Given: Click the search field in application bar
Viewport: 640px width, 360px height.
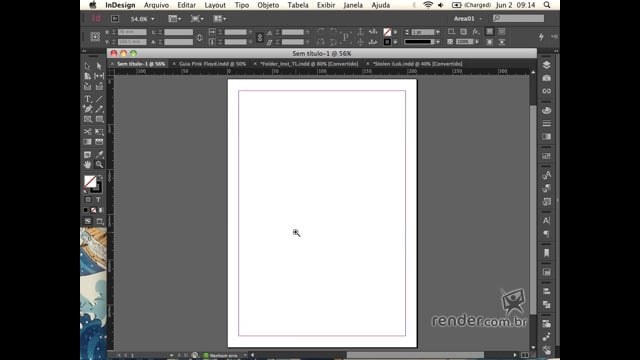Looking at the screenshot, I should click(518, 18).
